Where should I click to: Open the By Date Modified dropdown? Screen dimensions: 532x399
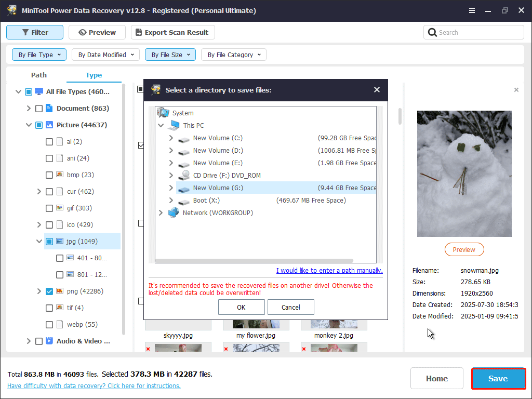click(105, 55)
